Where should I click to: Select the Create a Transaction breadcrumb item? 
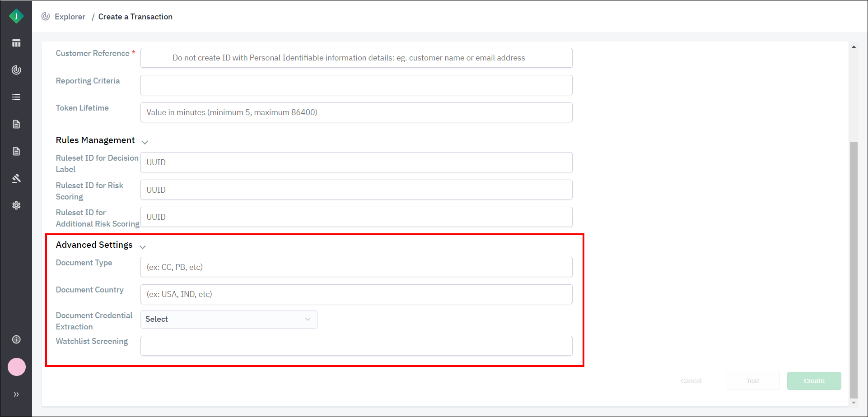click(x=135, y=16)
